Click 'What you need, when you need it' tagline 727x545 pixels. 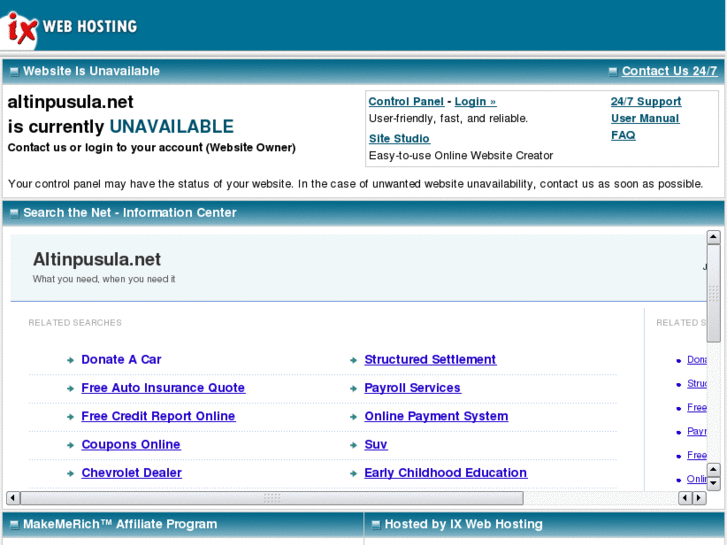104,279
